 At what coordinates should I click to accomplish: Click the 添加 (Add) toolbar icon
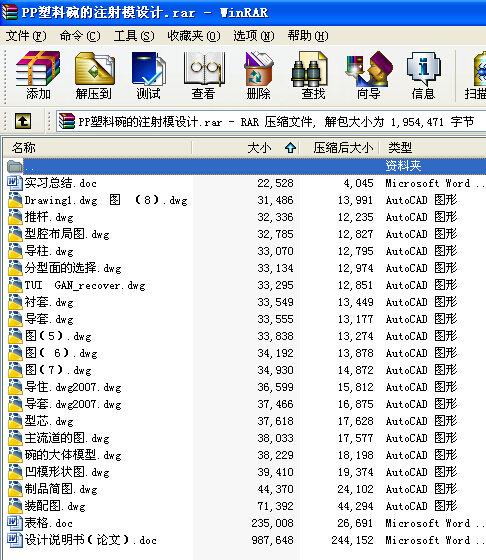38,75
